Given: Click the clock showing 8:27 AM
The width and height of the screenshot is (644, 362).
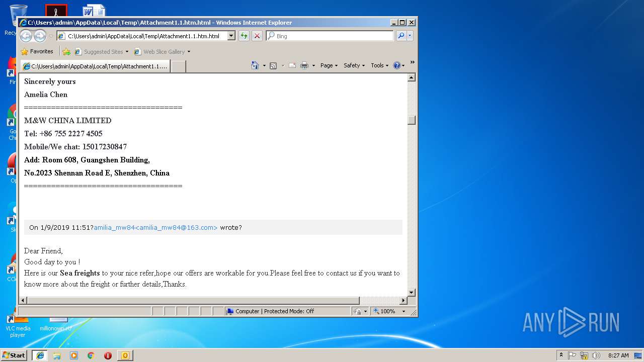Looking at the screenshot, I should pos(618,355).
